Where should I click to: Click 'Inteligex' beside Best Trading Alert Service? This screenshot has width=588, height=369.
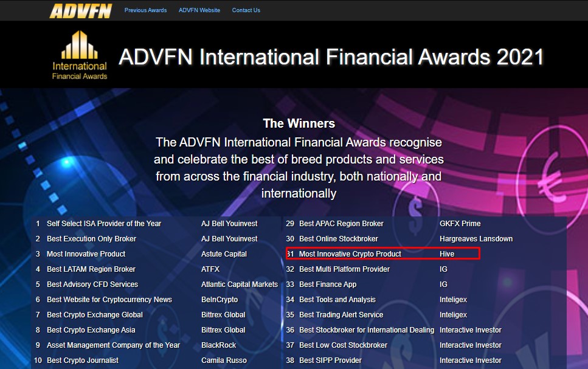(x=454, y=315)
